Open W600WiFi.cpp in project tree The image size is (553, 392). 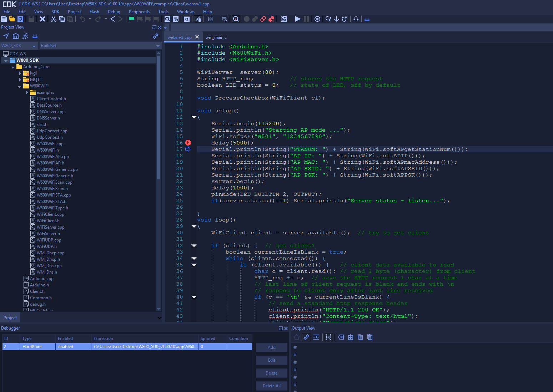50,144
